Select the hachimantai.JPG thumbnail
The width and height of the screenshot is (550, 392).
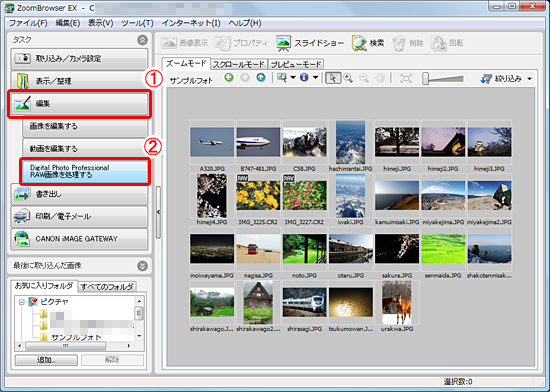coord(350,142)
